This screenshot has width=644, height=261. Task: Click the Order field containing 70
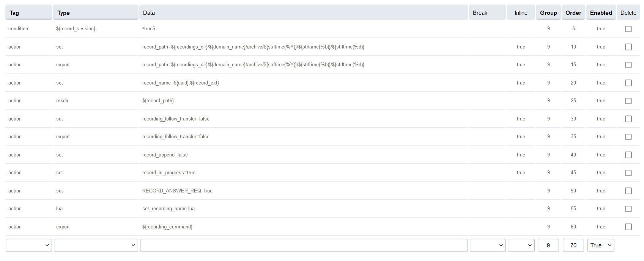[x=573, y=245]
